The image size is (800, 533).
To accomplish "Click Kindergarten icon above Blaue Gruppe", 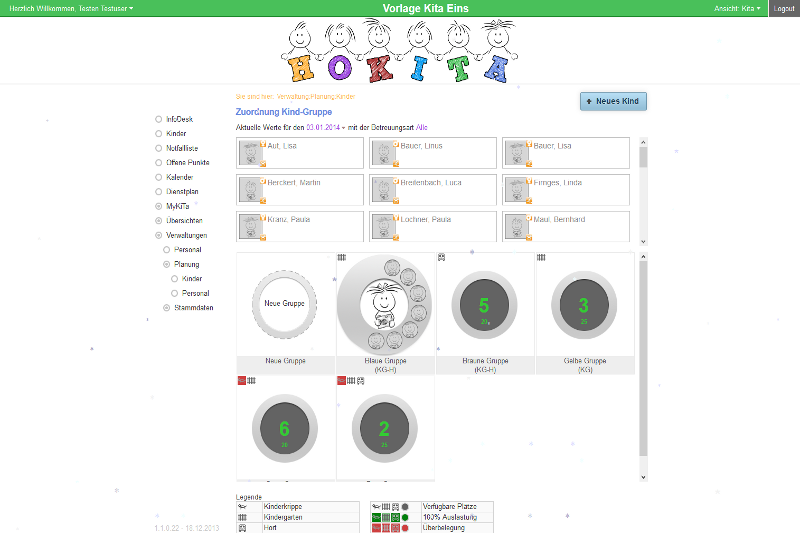I will point(342,258).
